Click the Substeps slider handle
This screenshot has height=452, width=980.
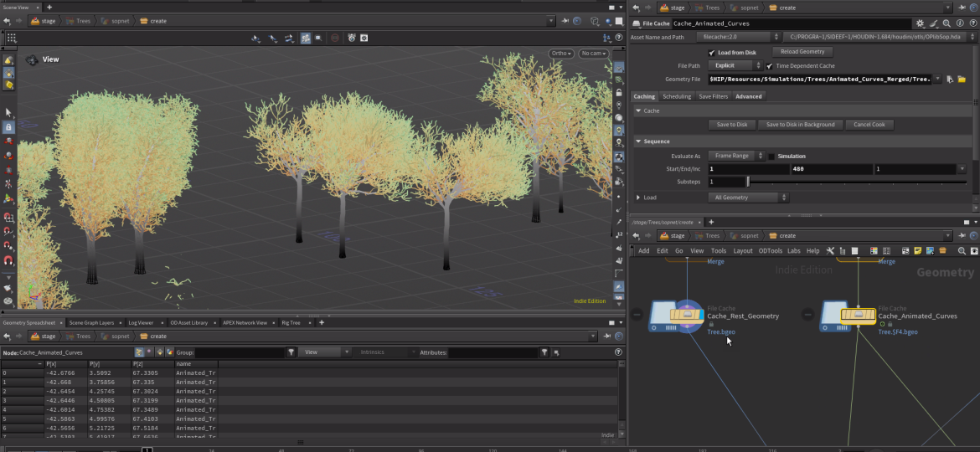click(748, 182)
